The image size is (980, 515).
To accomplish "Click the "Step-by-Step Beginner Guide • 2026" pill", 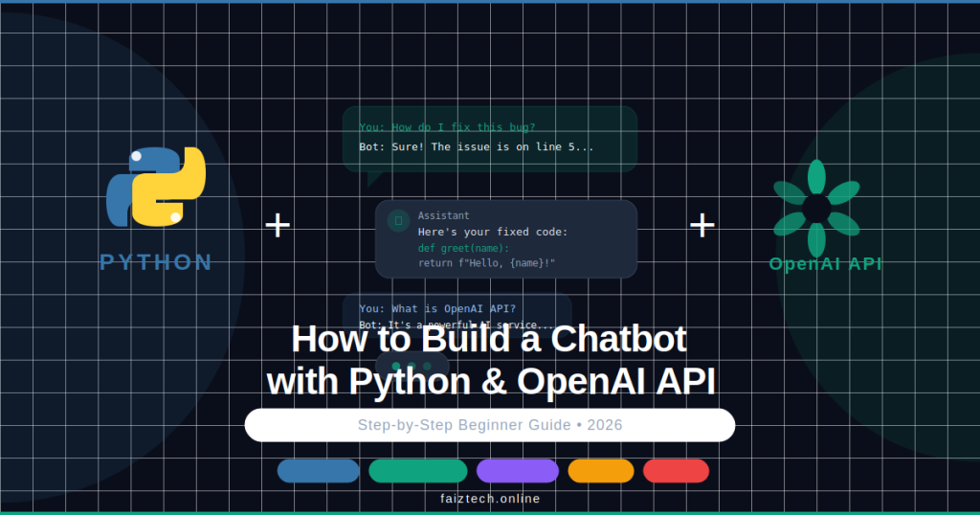I will coord(490,425).
